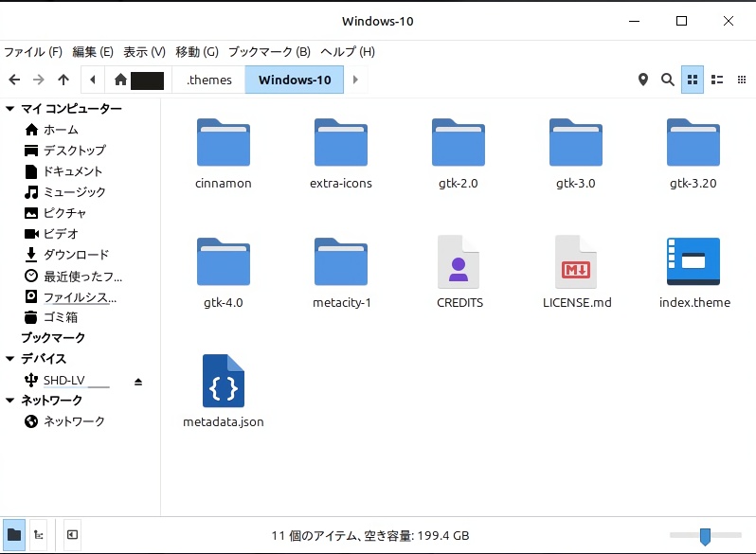Open the extra-icons folder
This screenshot has width=756, height=554.
[x=341, y=154]
